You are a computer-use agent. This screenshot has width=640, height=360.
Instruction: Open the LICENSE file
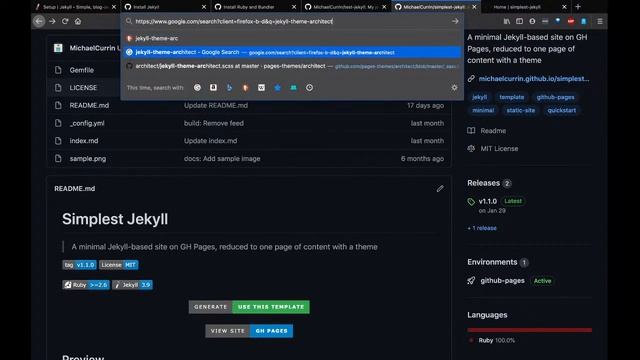(83, 88)
